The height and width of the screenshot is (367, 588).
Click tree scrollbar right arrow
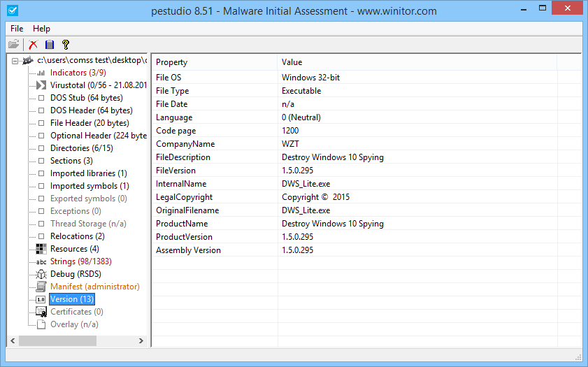[x=141, y=340]
